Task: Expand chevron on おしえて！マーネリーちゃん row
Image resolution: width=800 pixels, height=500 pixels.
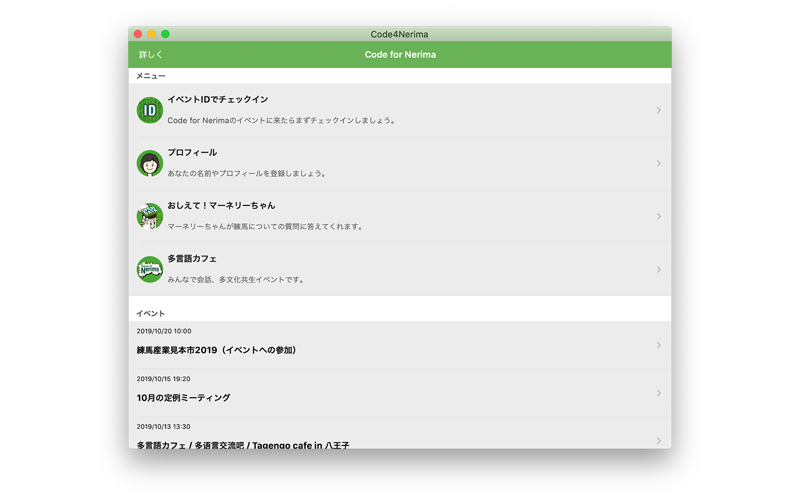Action: [659, 216]
